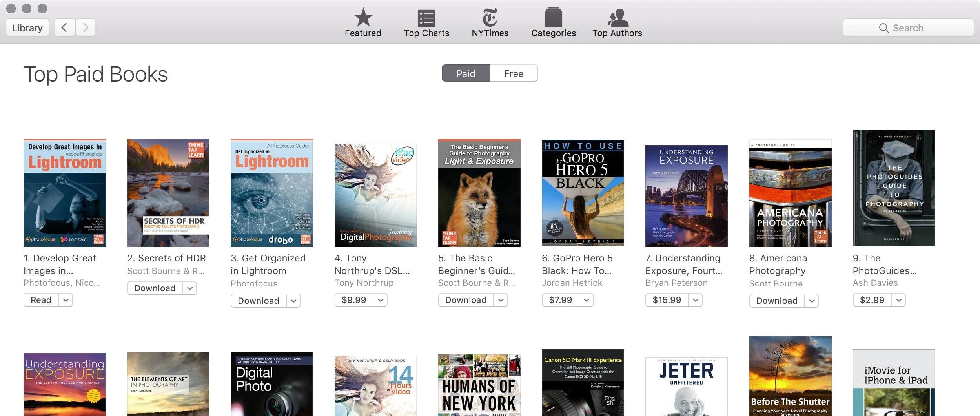View author Ash Davies
This screenshot has width=980, height=416.
(x=875, y=283)
